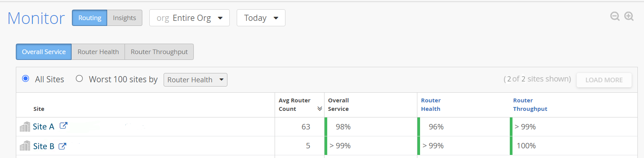Screen dimensions: 644x158
Task: Click Site B's 100% throughput cell
Action: click(x=526, y=146)
